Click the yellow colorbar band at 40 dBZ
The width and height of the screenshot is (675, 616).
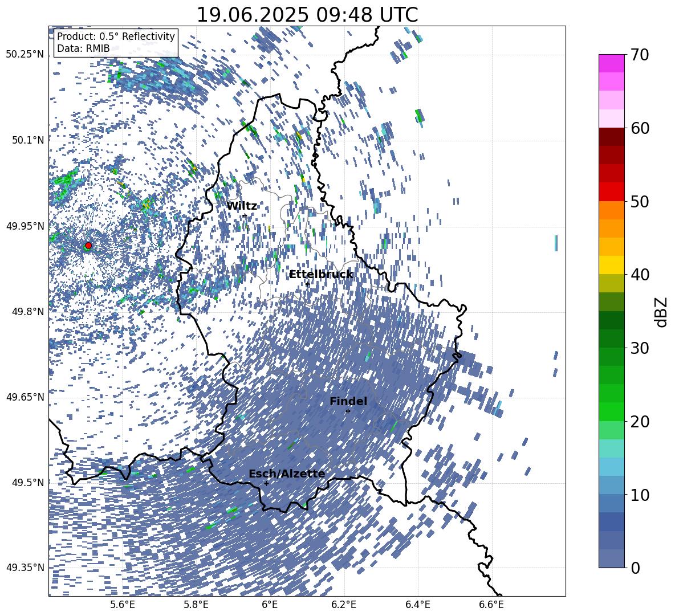point(611,265)
